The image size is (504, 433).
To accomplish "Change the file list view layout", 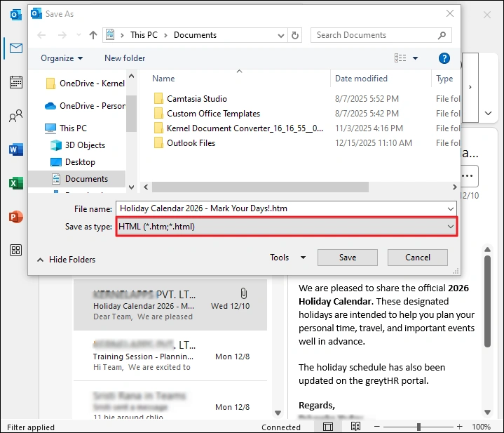I will tap(400, 58).
